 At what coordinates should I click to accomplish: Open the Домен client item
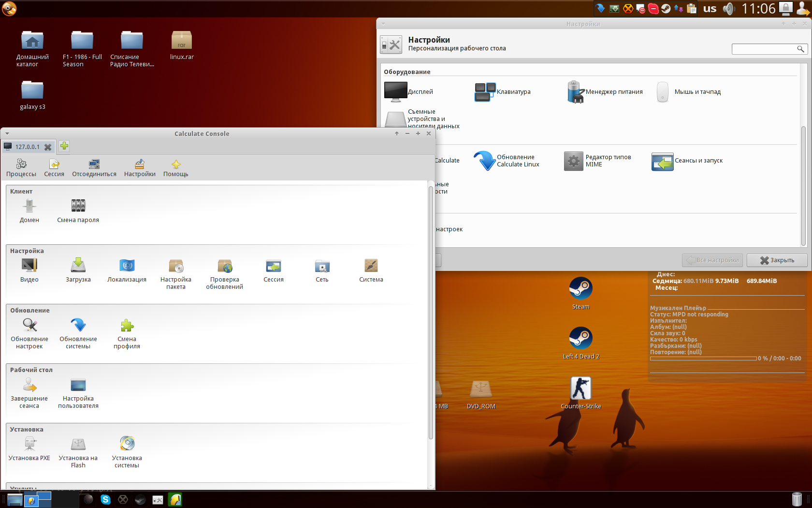pos(29,211)
